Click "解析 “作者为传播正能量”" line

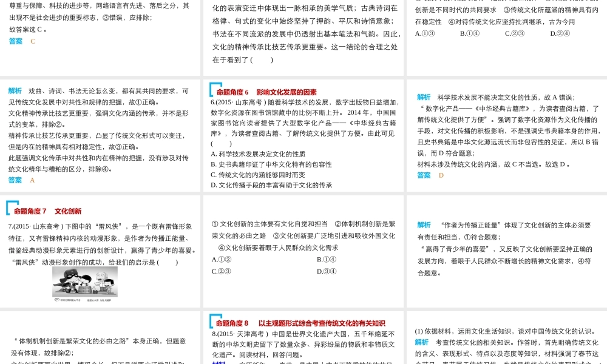tap(504, 225)
